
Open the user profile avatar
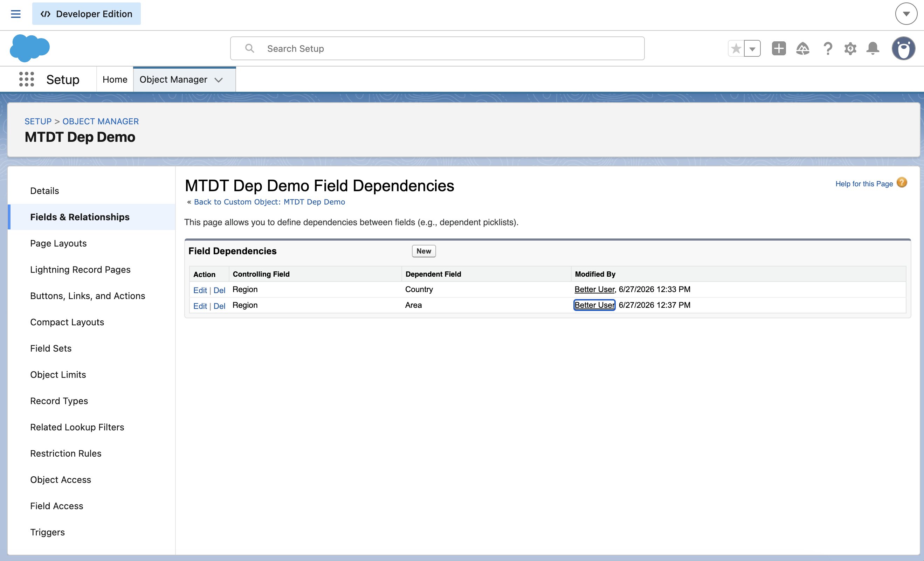[903, 48]
